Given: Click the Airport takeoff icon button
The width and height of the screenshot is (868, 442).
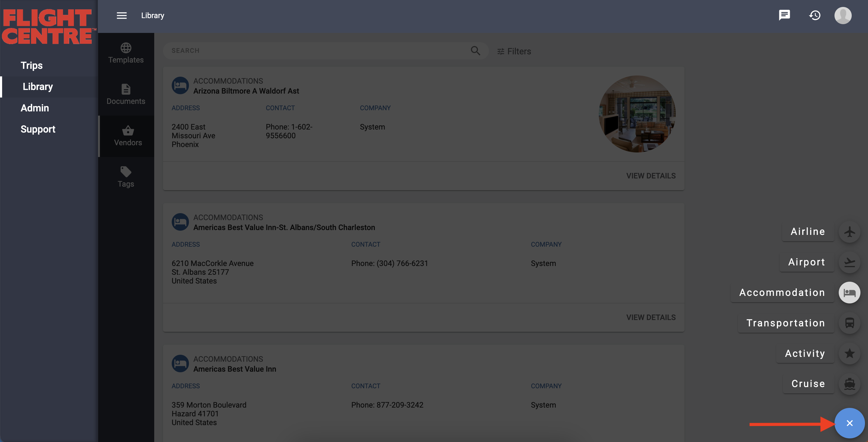Looking at the screenshot, I should [849, 262].
